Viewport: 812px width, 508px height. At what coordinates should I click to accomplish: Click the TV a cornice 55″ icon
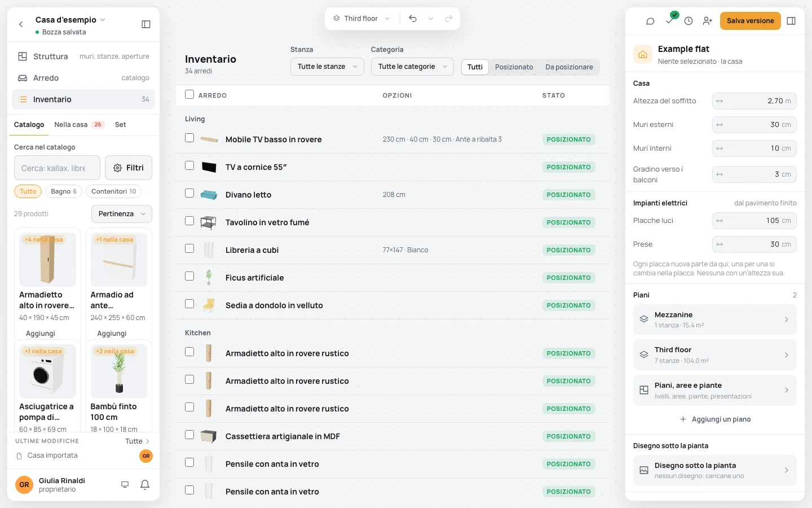pos(209,167)
